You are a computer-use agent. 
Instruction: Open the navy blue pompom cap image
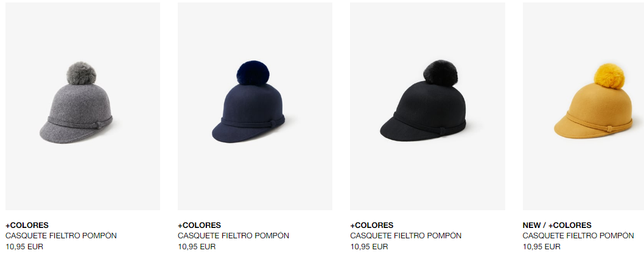click(255, 107)
